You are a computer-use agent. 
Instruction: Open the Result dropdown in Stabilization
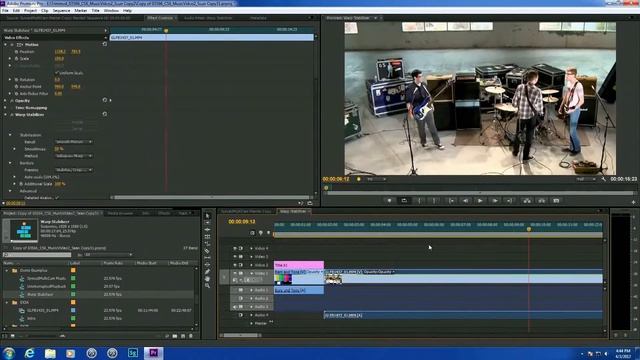point(73,142)
